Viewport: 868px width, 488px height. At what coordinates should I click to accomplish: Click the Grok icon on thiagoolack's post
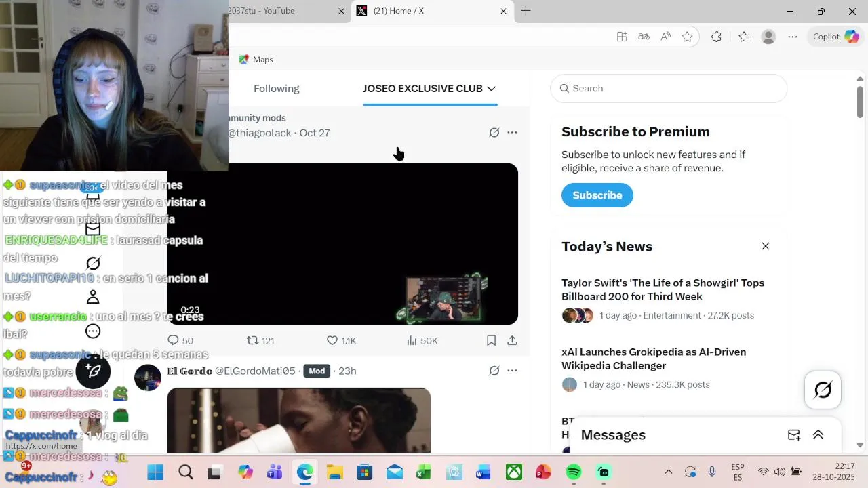[494, 133]
